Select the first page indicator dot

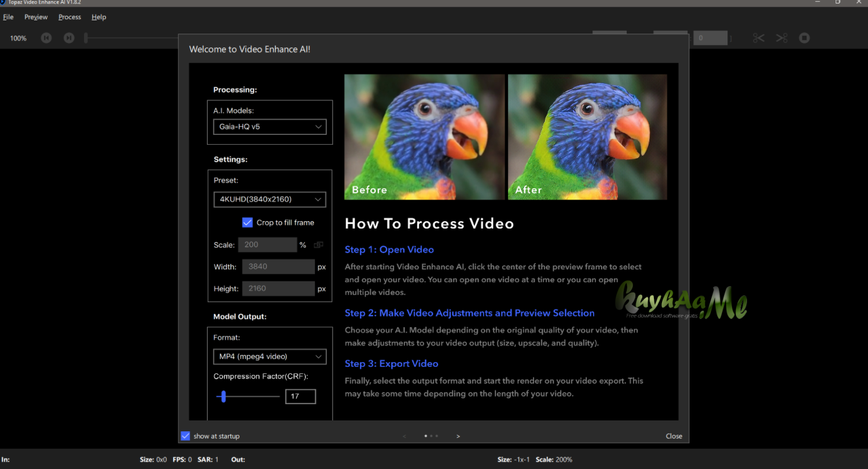426,436
